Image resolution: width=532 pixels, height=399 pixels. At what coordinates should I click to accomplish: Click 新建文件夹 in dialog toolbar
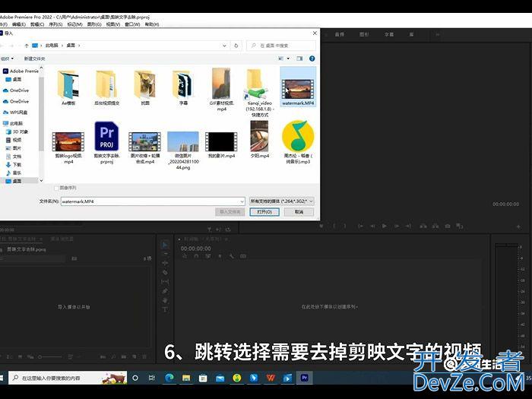tap(34, 59)
